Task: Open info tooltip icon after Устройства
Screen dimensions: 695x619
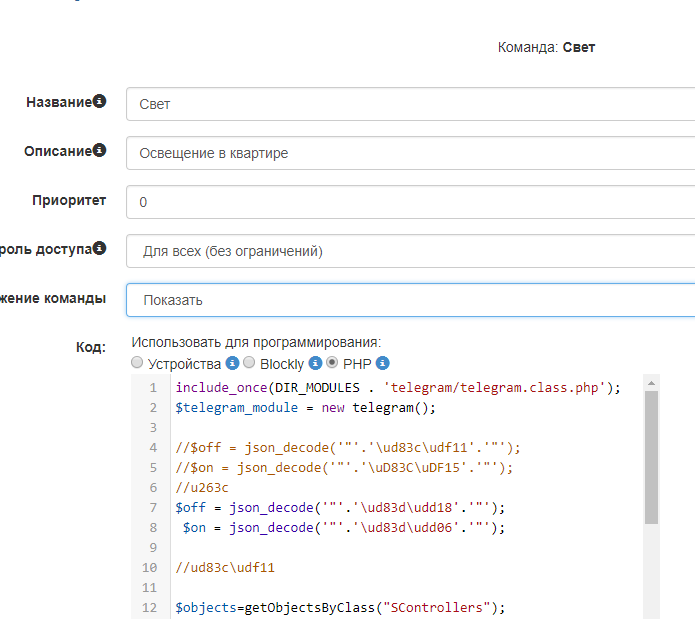Action: pos(232,364)
